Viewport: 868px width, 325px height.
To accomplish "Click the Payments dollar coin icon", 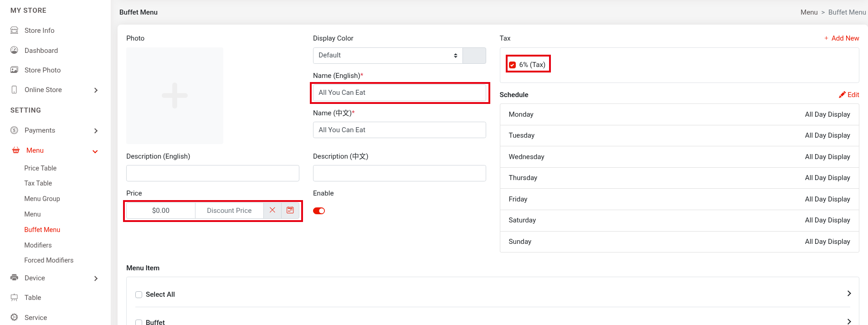I will [x=14, y=130].
